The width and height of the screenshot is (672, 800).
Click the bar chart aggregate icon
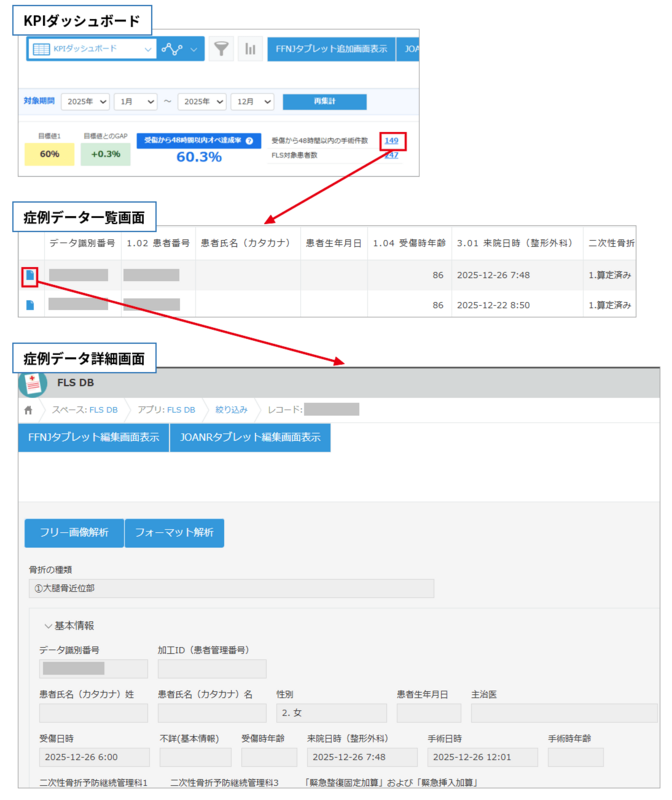pyautogui.click(x=250, y=49)
